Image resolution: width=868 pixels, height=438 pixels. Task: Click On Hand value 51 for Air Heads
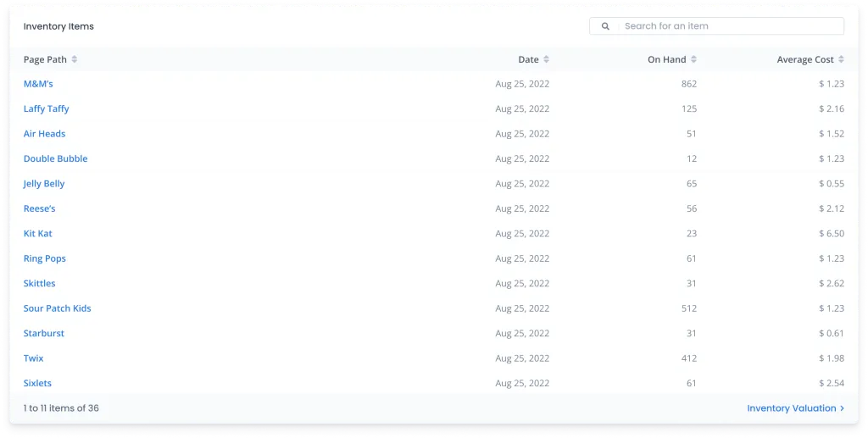coord(692,134)
